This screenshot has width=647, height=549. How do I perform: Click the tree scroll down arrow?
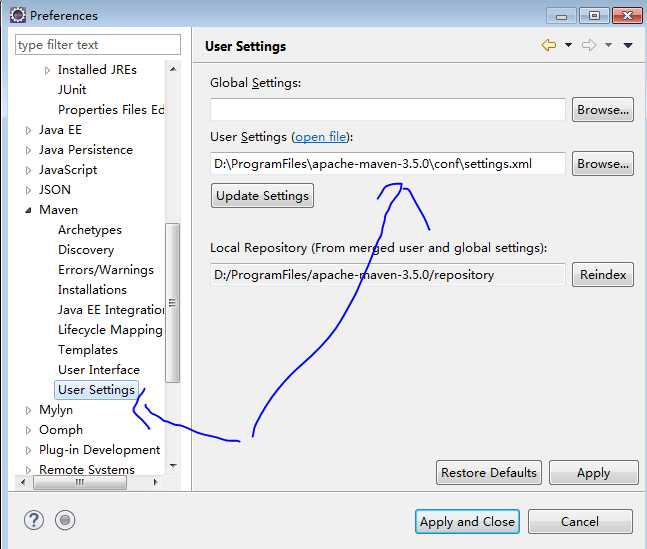(x=173, y=466)
